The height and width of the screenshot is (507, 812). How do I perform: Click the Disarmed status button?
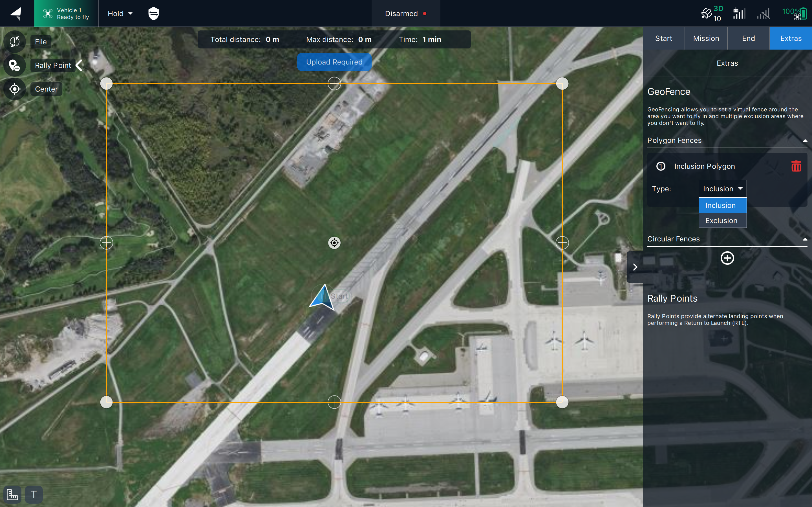coord(405,14)
